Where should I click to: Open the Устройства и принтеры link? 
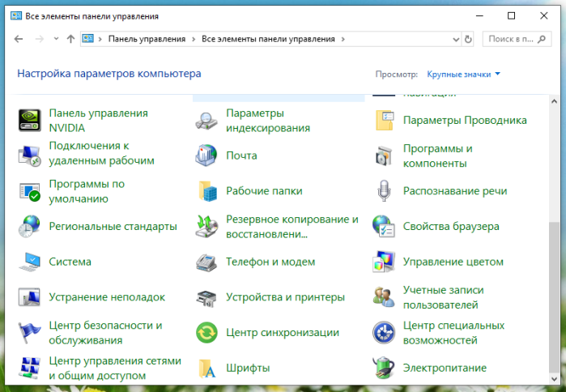[x=285, y=297]
